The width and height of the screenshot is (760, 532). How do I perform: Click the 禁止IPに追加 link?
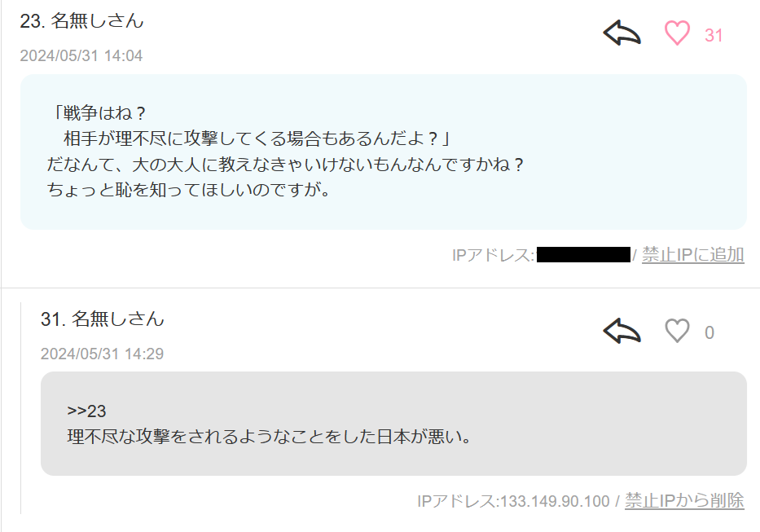point(692,255)
